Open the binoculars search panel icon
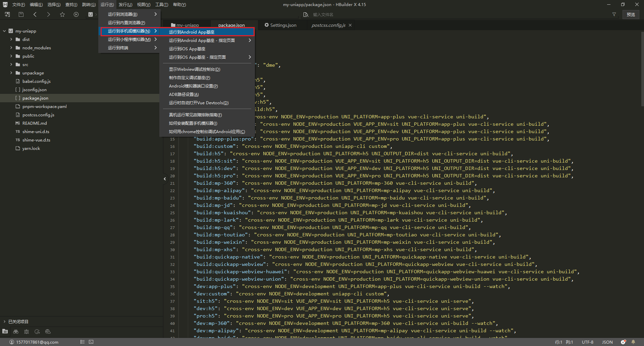The width and height of the screenshot is (644, 346). 16,332
